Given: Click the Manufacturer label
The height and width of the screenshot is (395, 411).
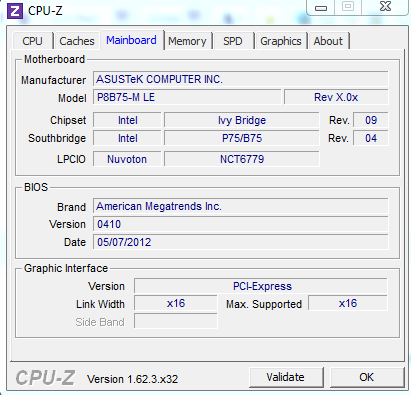Looking at the screenshot, I should point(53,80).
